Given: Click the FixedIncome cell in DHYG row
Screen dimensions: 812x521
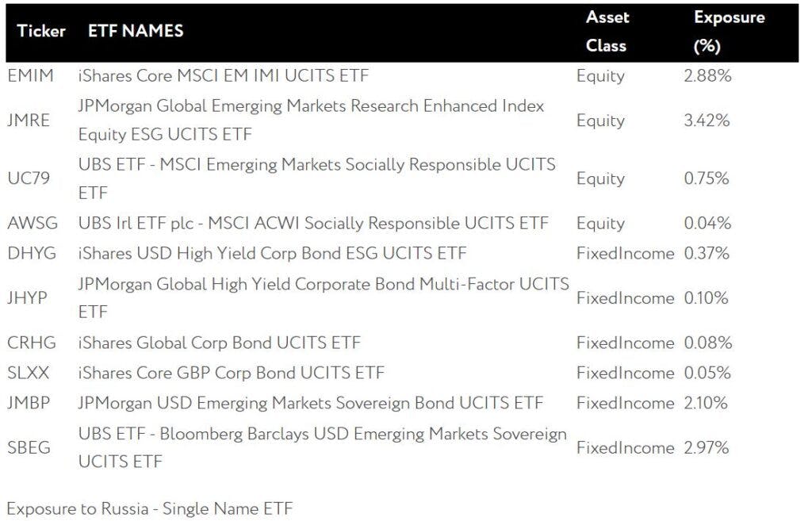Looking at the screenshot, I should (x=625, y=253).
